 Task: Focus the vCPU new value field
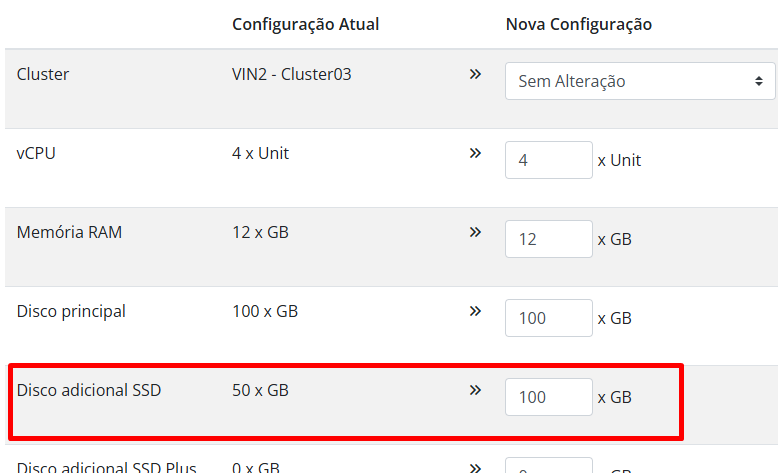click(x=549, y=160)
